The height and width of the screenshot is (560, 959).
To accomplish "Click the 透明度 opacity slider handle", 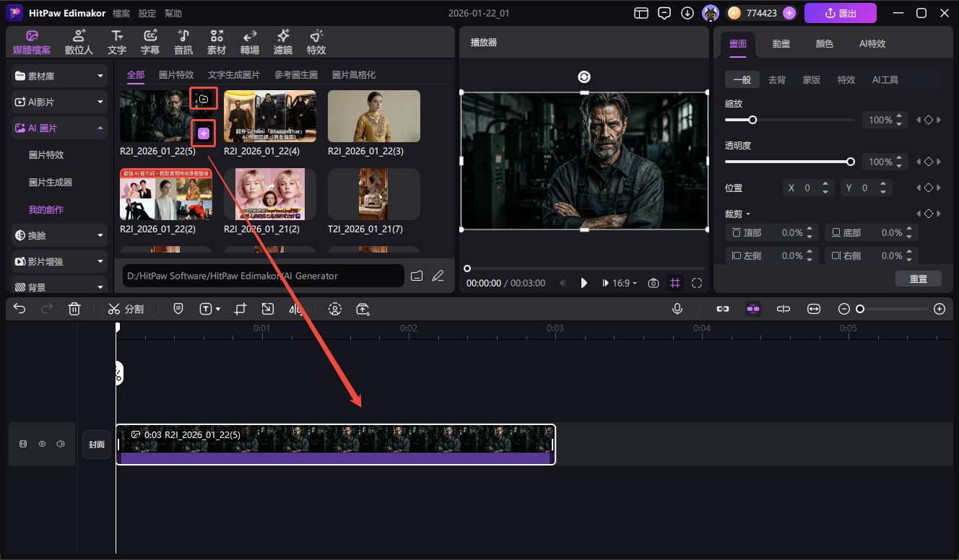I will [851, 162].
